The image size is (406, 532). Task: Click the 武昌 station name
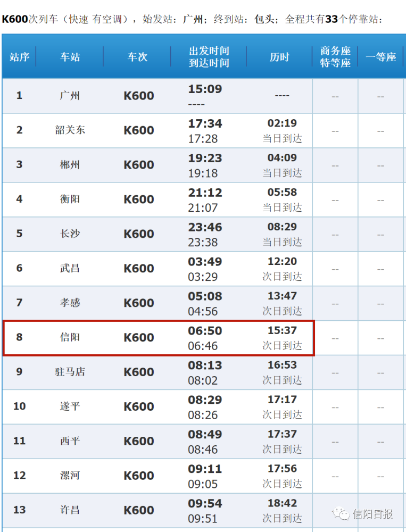point(70,268)
